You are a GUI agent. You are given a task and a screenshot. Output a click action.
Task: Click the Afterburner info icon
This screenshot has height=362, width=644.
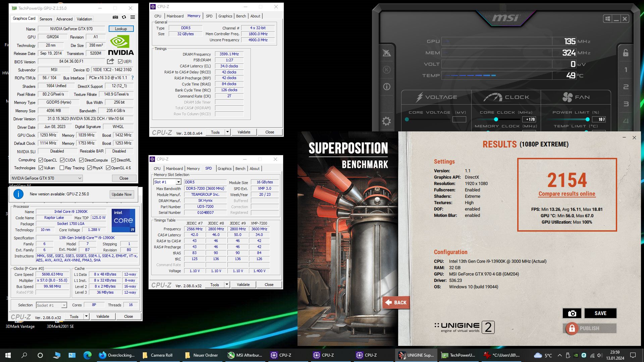[387, 87]
